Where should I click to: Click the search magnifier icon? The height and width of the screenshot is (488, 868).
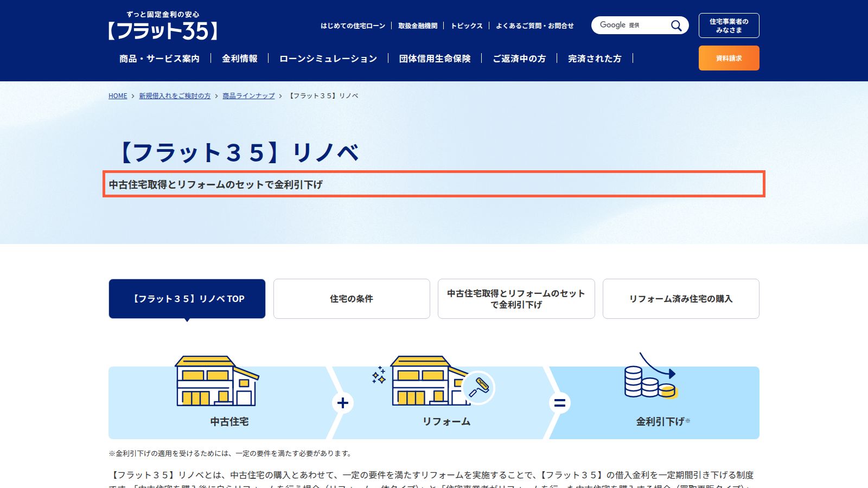pyautogui.click(x=676, y=25)
